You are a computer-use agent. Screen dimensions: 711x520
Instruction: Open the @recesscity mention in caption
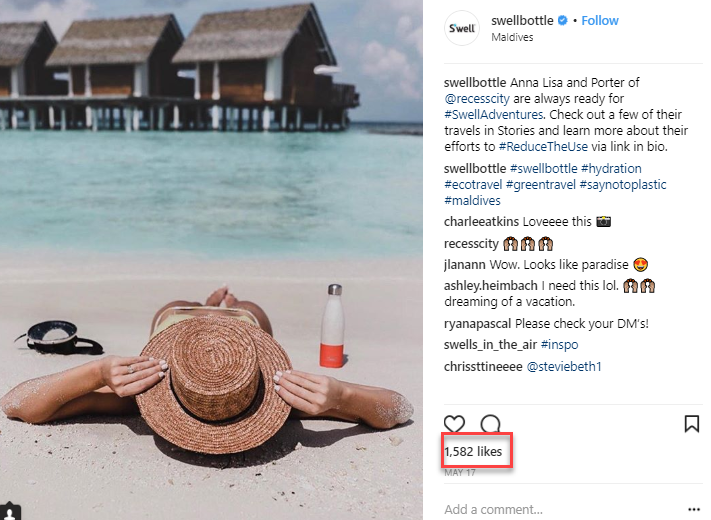(x=480, y=99)
